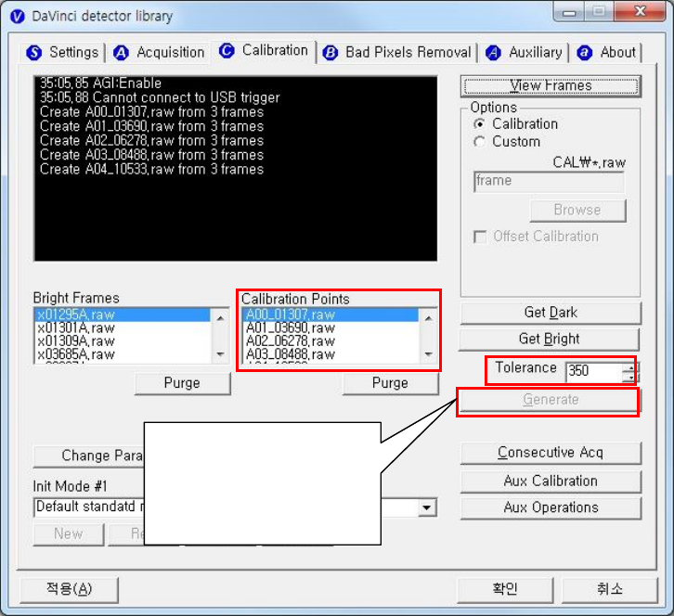The width and height of the screenshot is (674, 616).
Task: Switch to the Auxiliary tab
Action: pyautogui.click(x=524, y=52)
